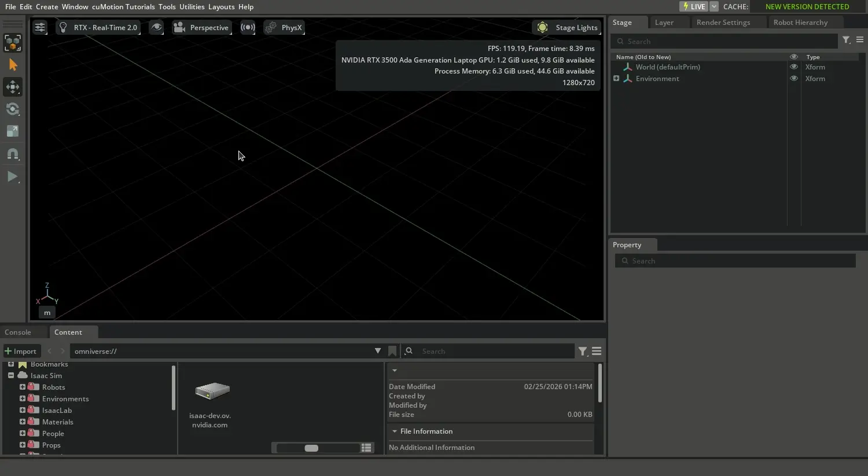868x476 pixels.
Task: Click the Import button
Action: (x=21, y=351)
